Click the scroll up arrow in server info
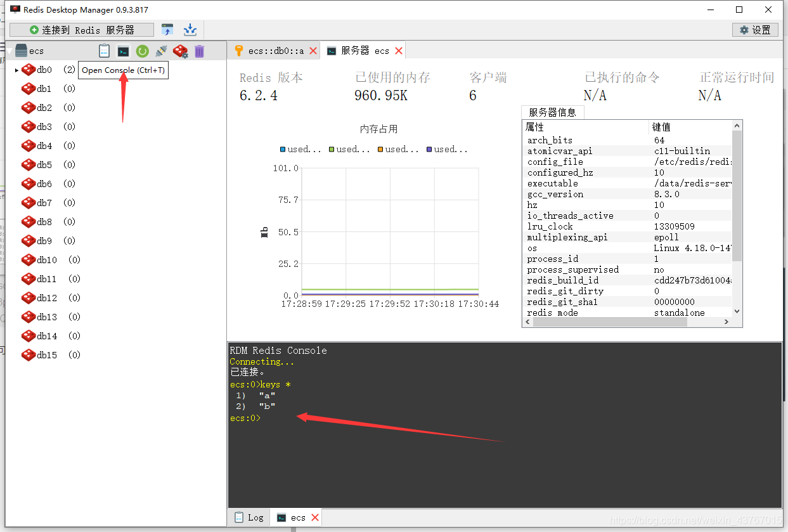The height and width of the screenshot is (532, 788). tap(737, 126)
